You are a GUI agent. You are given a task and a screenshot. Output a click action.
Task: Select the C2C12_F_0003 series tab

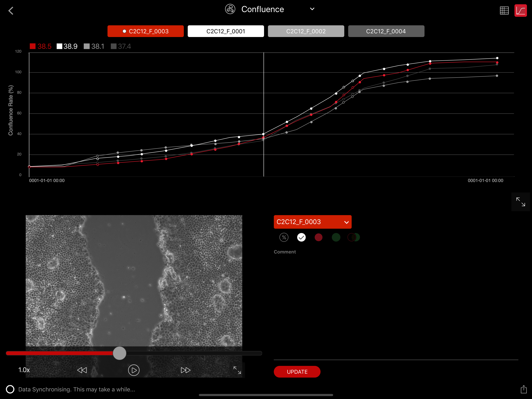145,31
